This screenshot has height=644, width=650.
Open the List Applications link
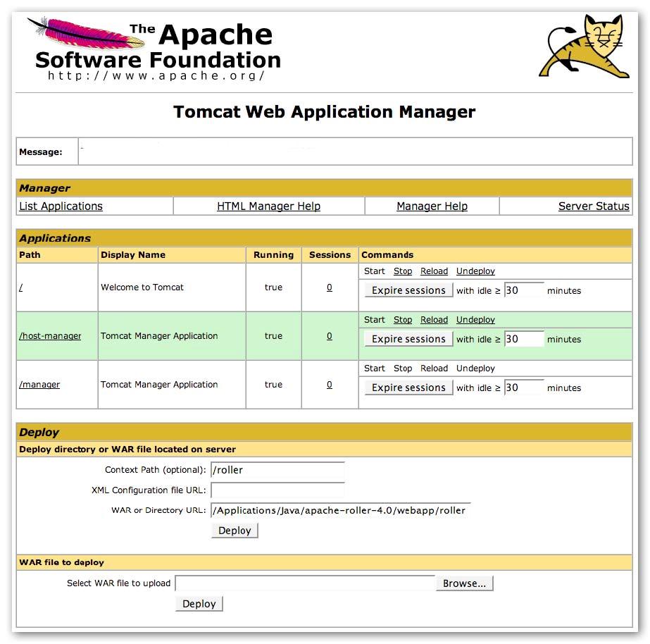(61, 206)
